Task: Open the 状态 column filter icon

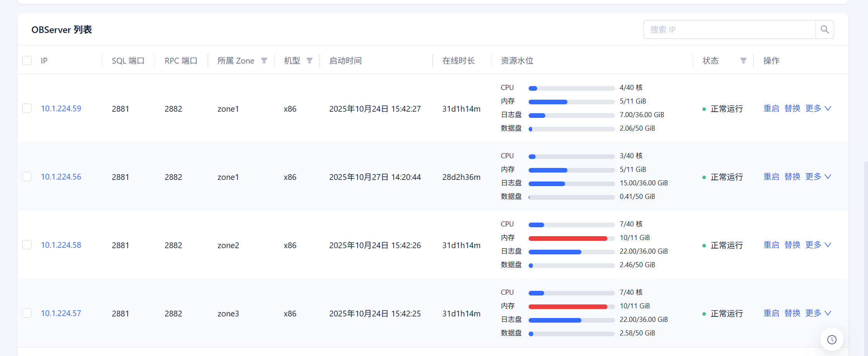Action: [x=743, y=60]
